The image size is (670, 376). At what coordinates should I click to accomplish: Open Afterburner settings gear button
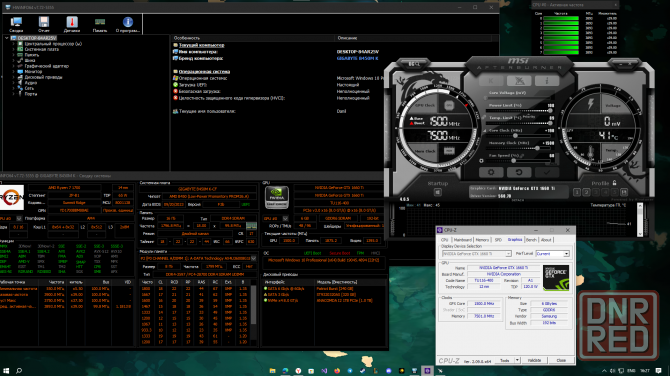coord(491,172)
